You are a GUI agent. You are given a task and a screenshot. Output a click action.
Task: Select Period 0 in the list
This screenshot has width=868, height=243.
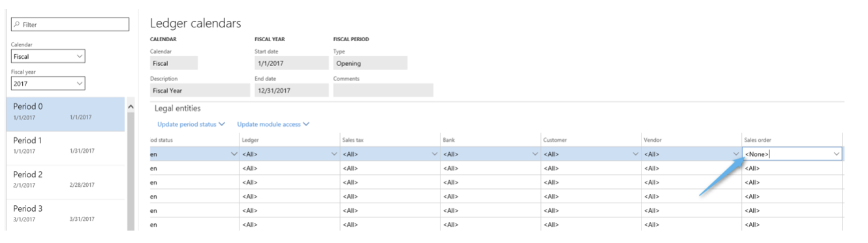pos(65,114)
